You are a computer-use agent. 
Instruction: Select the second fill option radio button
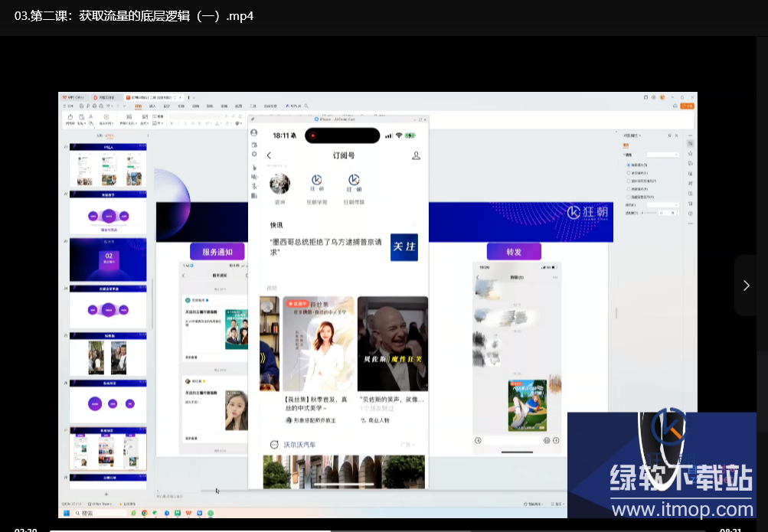tap(629, 173)
